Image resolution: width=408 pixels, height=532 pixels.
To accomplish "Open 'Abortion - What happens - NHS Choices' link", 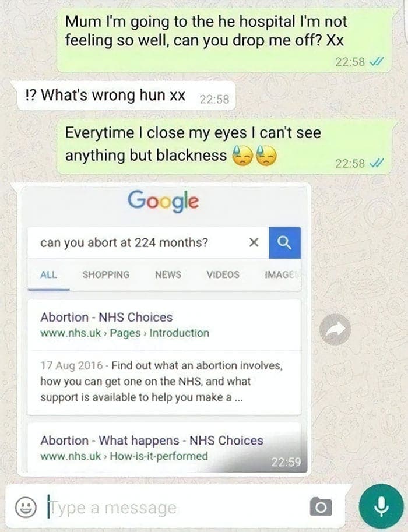I will tap(152, 441).
